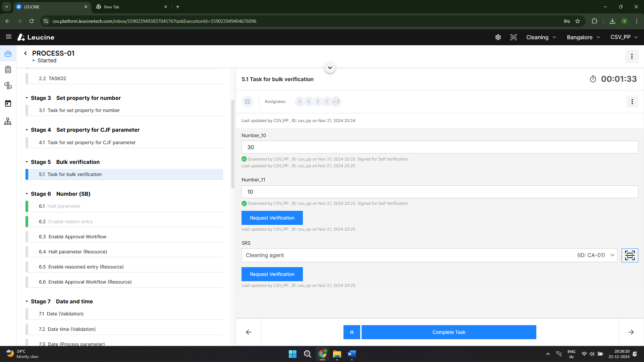Switch to the New Tab browser tab

131,7
